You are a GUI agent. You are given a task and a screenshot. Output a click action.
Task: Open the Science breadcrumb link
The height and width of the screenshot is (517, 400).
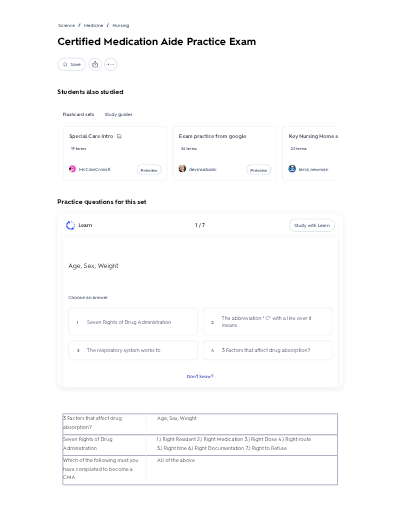pos(67,25)
